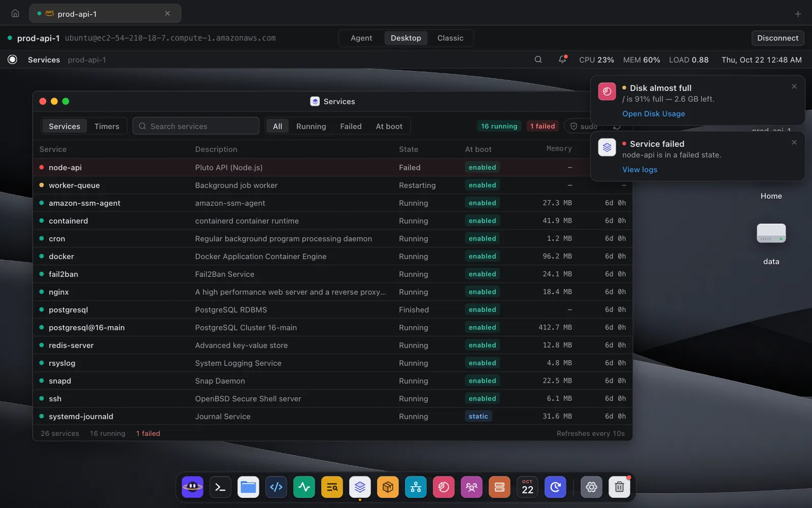The image size is (812, 508).
Task: Select the amazon-ssm-agent service name
Action: pos(84,203)
